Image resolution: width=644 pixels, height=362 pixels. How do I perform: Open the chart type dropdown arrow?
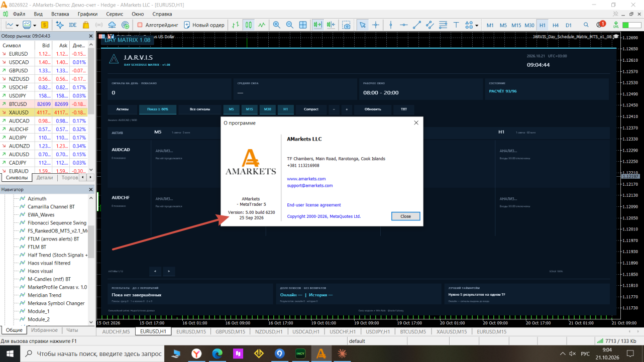click(17, 25)
